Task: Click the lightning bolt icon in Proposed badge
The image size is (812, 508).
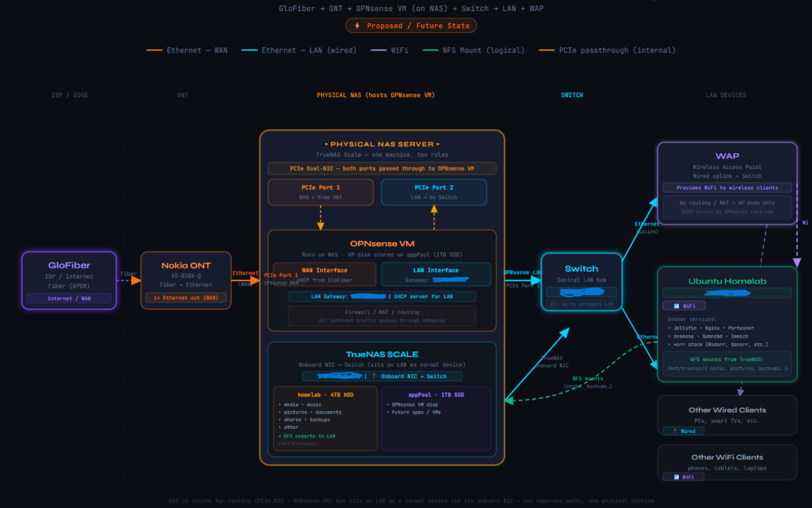Action: pyautogui.click(x=357, y=26)
